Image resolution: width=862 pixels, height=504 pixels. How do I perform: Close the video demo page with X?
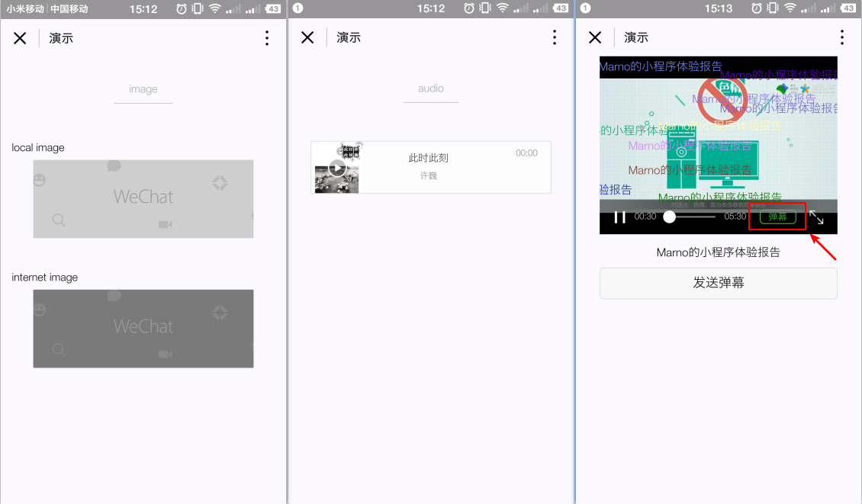(x=595, y=37)
